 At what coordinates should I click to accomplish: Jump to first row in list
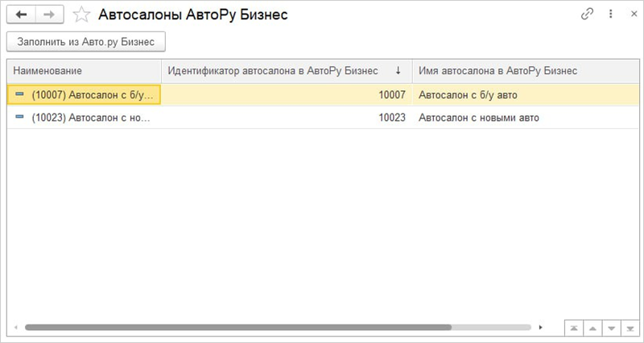[574, 329]
